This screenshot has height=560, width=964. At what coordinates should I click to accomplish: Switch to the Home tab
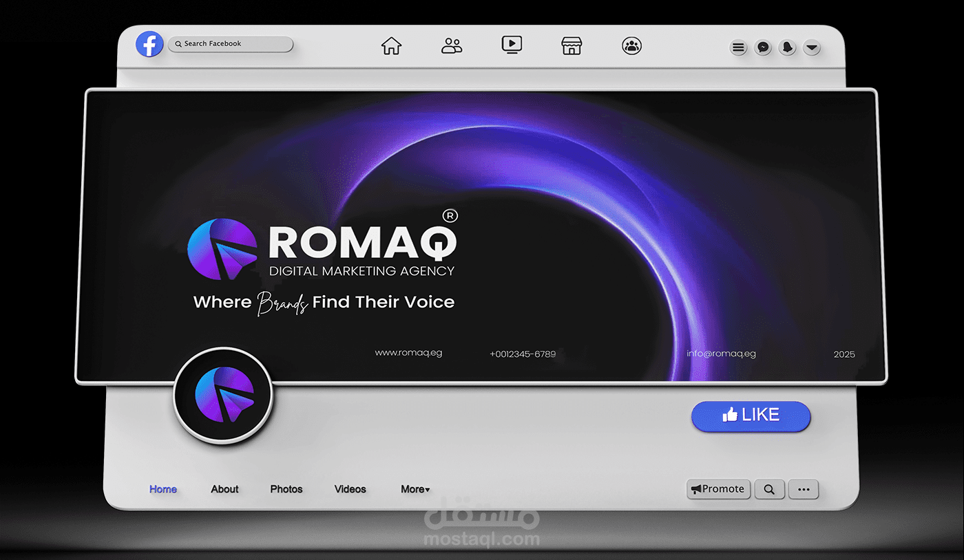click(x=163, y=489)
